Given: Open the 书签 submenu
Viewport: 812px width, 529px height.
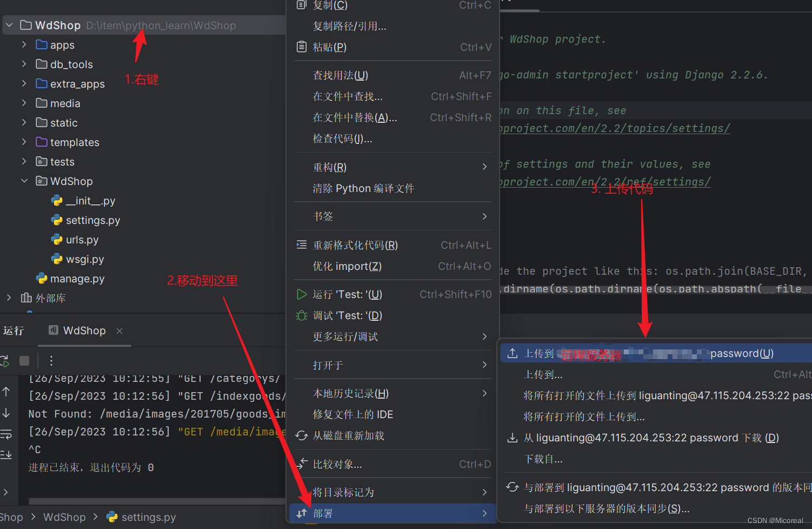Looking at the screenshot, I should tap(392, 216).
